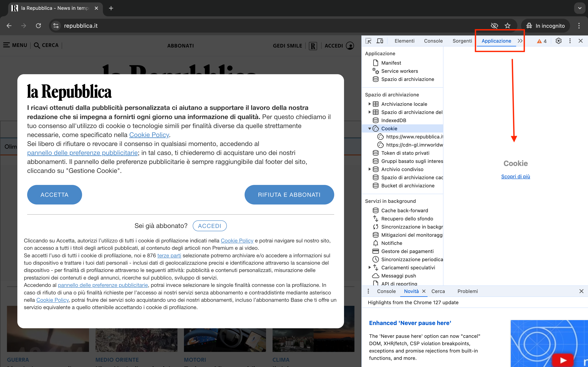Open the CERCA search magnifier

[x=37, y=45]
